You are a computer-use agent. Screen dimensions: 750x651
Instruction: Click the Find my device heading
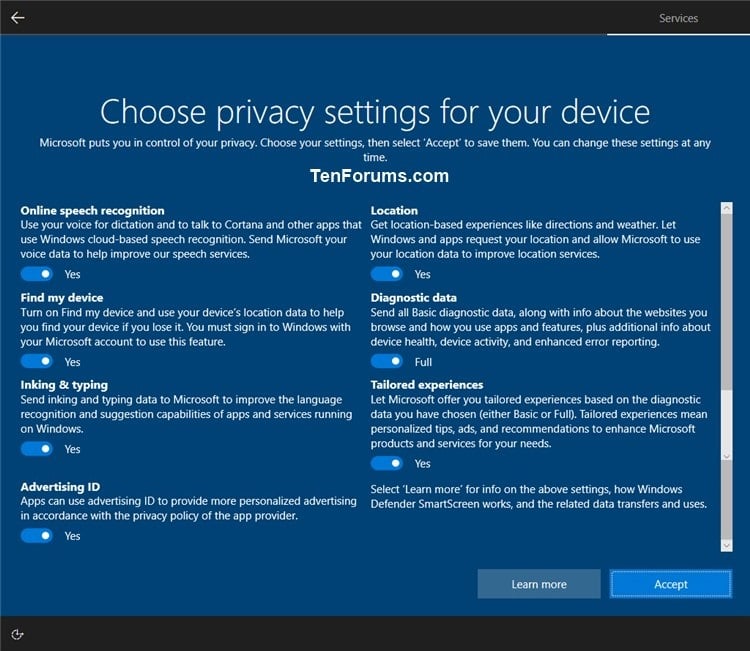(62, 298)
